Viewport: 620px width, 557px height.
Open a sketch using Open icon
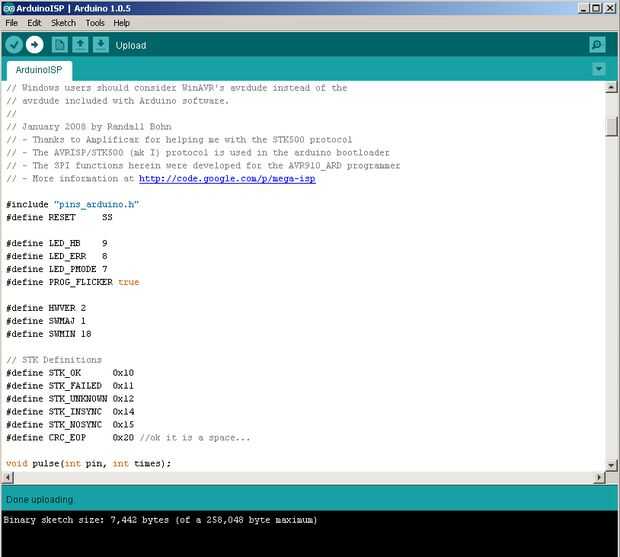click(80, 45)
